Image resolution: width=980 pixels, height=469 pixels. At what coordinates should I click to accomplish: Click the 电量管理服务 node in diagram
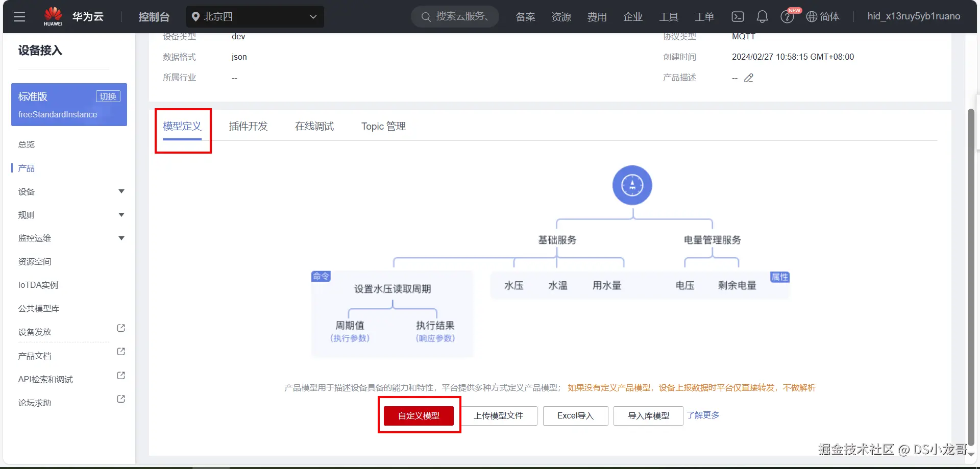tap(713, 240)
